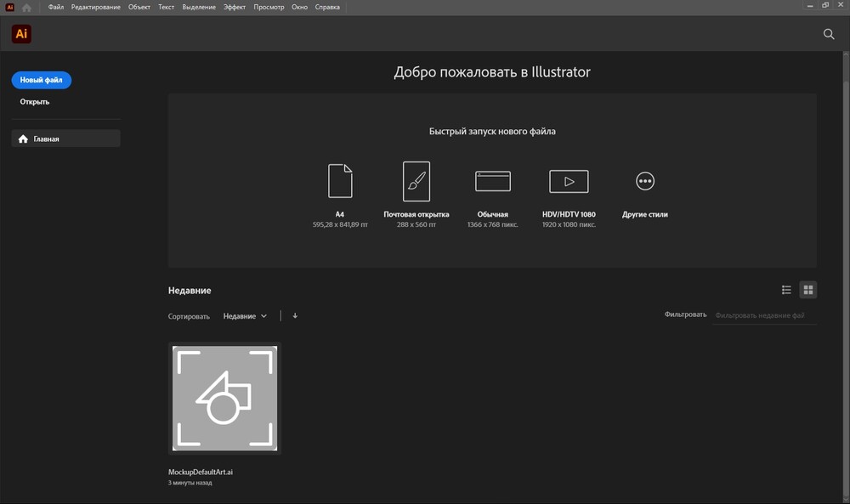Click the Новый файл button
850x504 pixels.
[x=42, y=80]
